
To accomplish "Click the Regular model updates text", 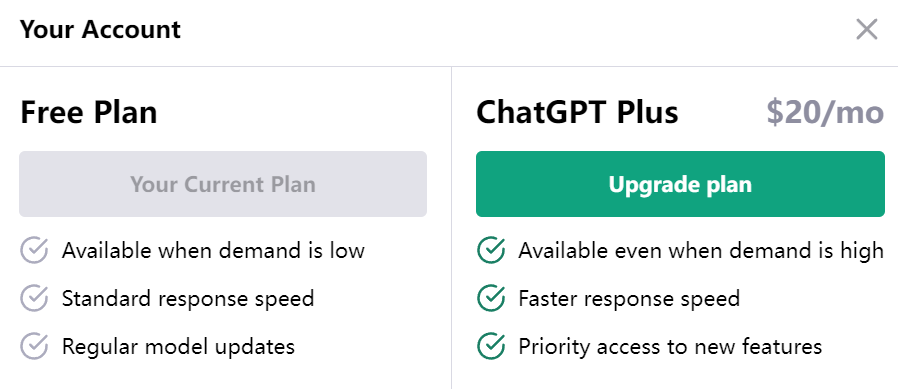I will tap(178, 347).
